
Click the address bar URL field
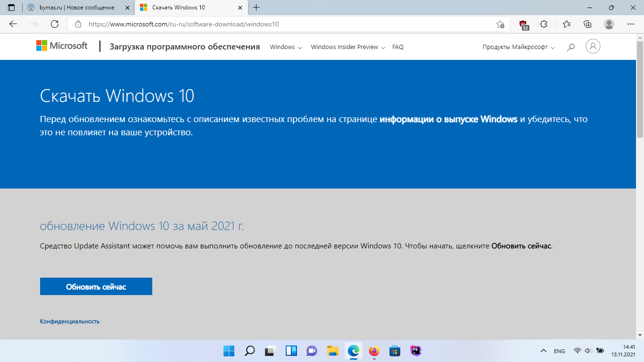pos(283,24)
